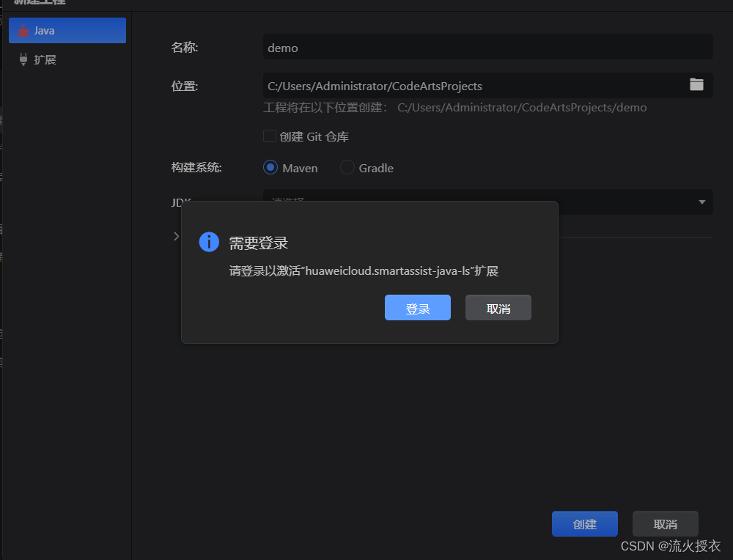Click the Maven radio button icon

pyautogui.click(x=270, y=167)
